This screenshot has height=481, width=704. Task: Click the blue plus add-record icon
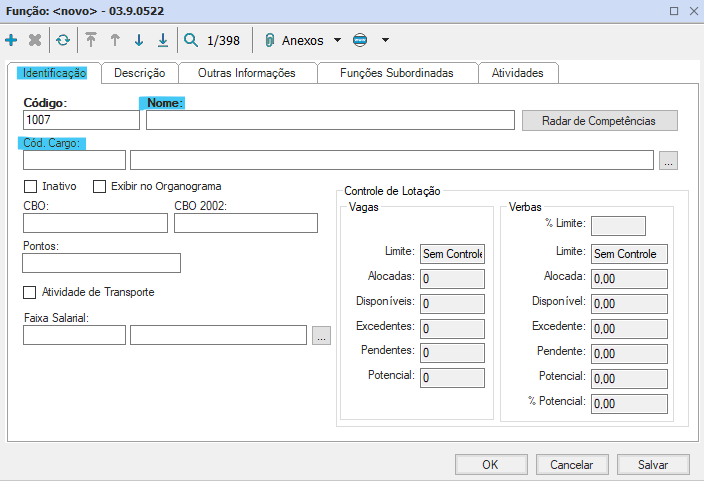click(11, 41)
